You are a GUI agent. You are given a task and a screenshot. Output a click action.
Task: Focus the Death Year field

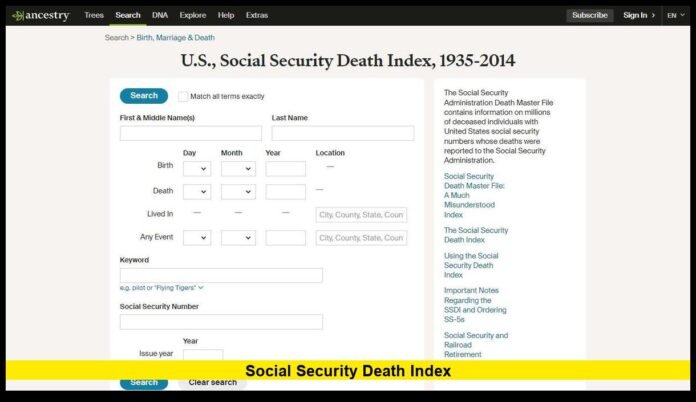[285, 192]
